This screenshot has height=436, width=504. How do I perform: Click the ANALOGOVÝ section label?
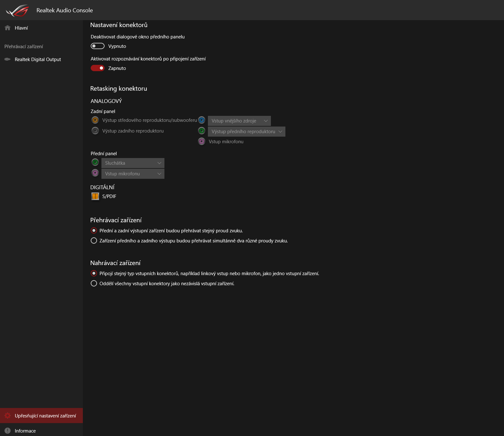click(x=106, y=101)
